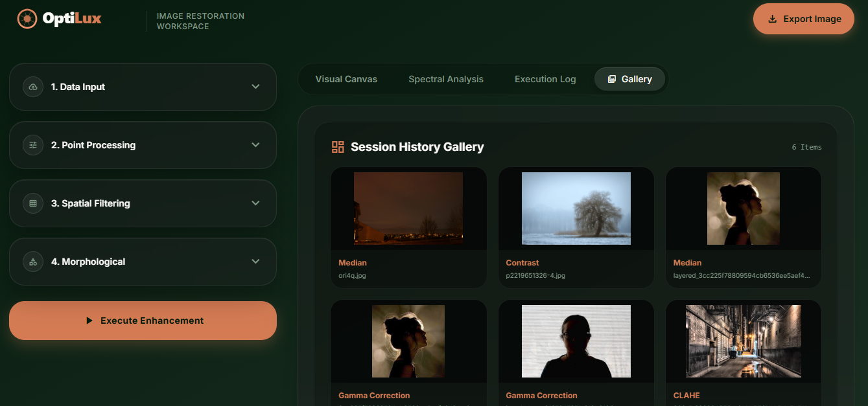This screenshot has height=406, width=868.
Task: Click the Contrast label
Action: 522,263
